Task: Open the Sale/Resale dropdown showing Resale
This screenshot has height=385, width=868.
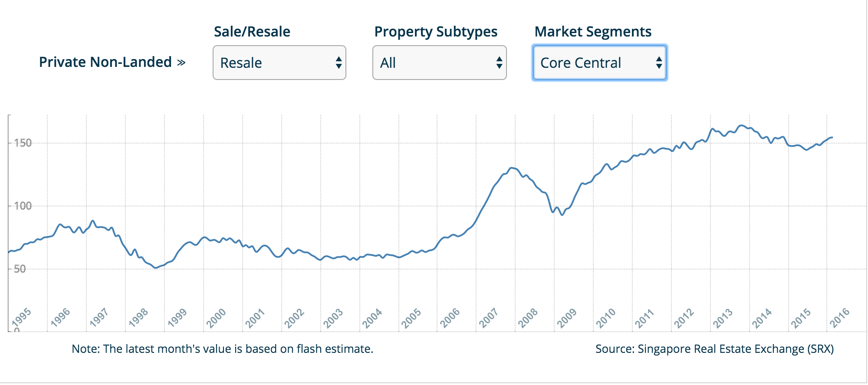Action: click(279, 63)
